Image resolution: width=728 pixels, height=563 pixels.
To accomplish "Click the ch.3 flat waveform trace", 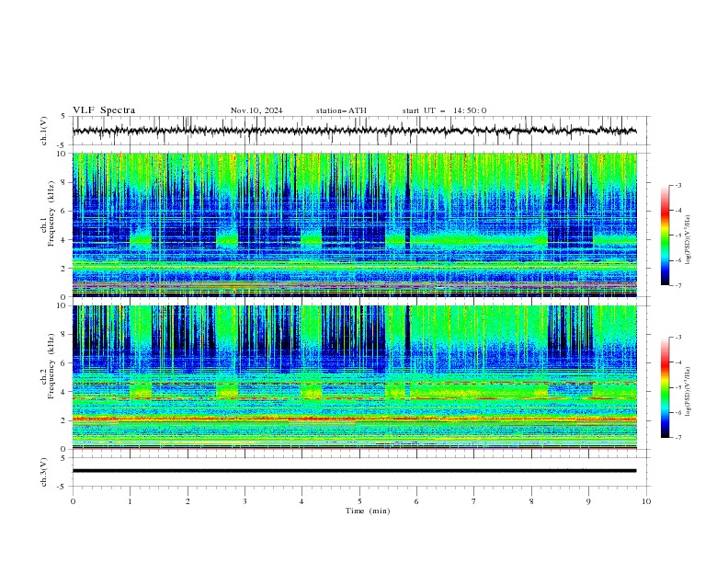I will 354,471.
